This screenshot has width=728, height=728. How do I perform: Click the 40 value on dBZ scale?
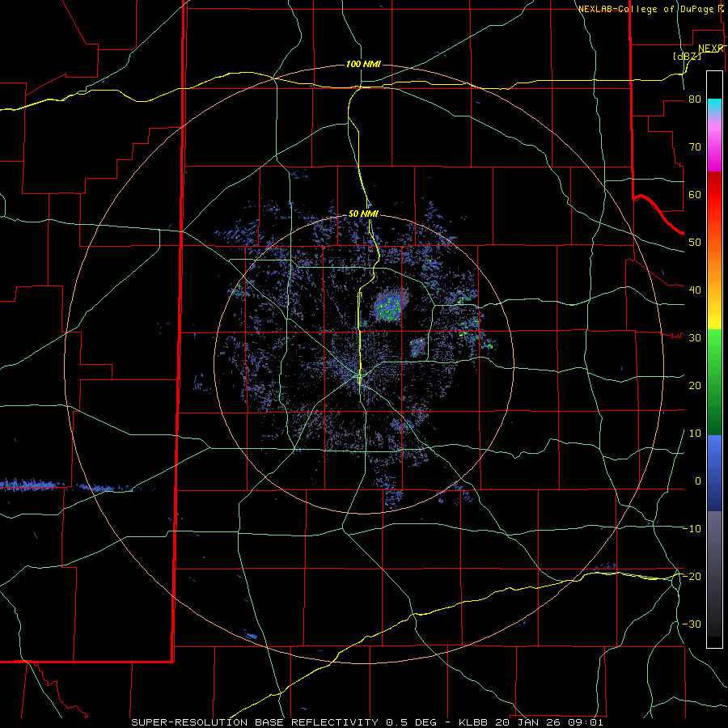(x=695, y=290)
